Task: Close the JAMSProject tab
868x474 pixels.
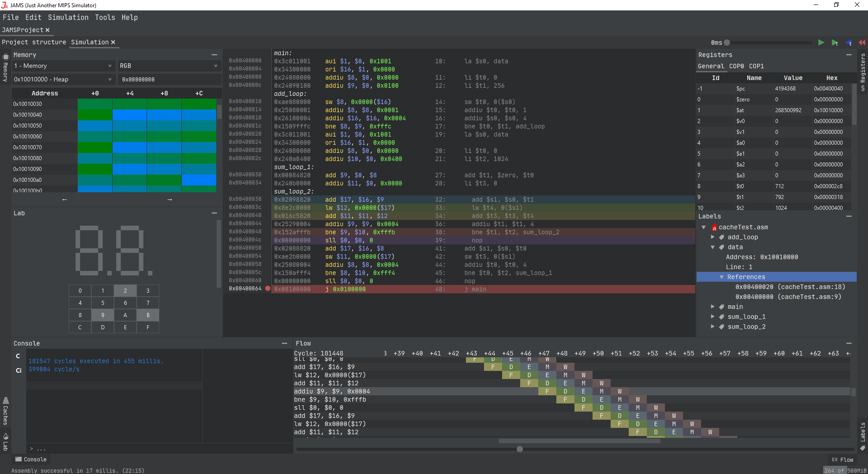Action: click(47, 30)
